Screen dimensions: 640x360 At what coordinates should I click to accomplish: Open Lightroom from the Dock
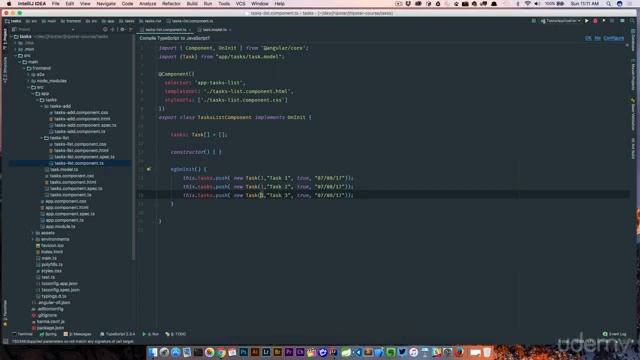tap(266, 352)
